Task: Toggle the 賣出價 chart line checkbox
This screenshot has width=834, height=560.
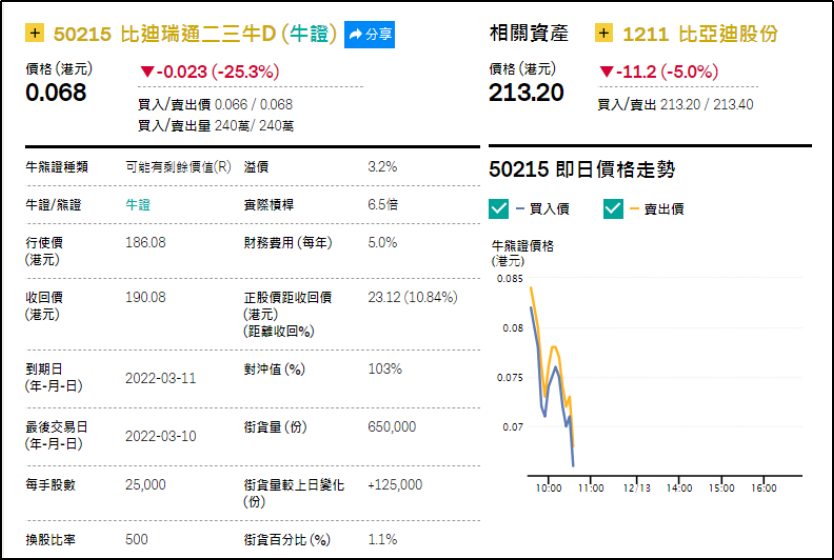Action: click(x=613, y=208)
